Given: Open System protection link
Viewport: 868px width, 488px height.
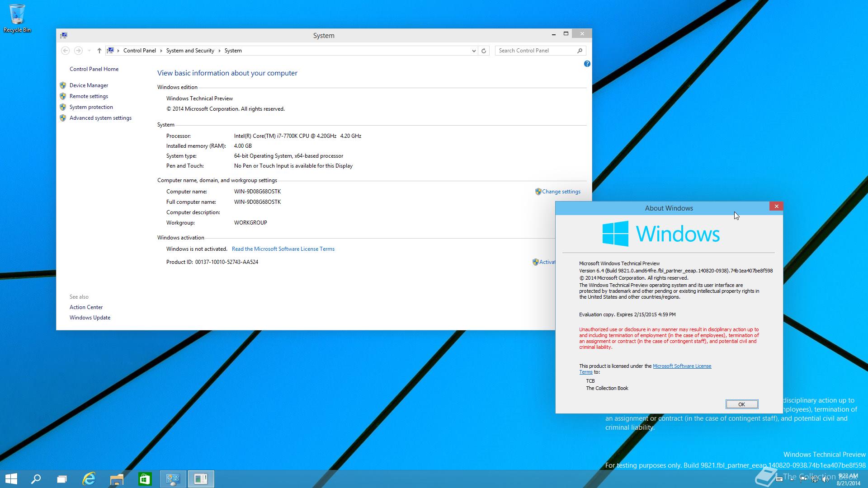Looking at the screenshot, I should [x=91, y=107].
